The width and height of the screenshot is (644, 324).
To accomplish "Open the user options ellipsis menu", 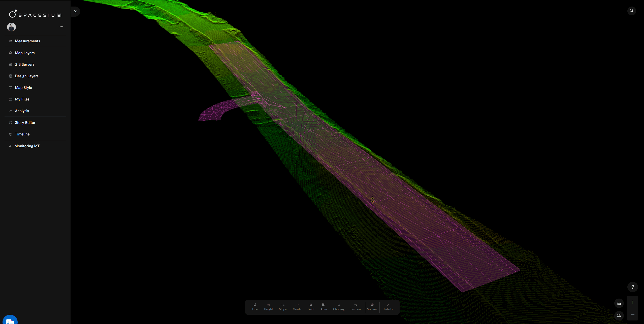I will coord(61,27).
